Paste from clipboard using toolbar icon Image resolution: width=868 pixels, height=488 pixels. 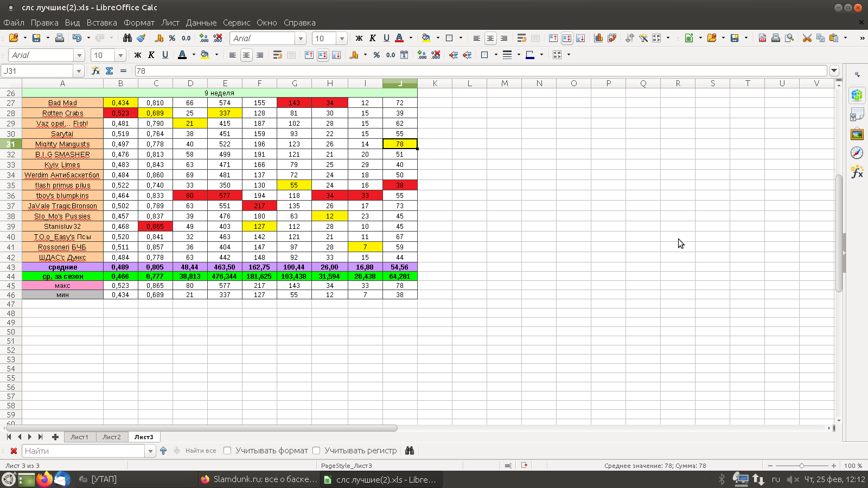(834, 38)
